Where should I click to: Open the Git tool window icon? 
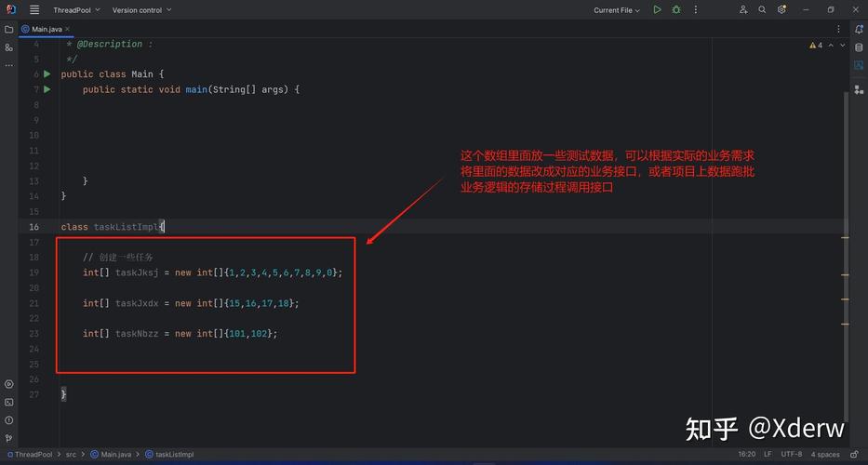pos(9,439)
